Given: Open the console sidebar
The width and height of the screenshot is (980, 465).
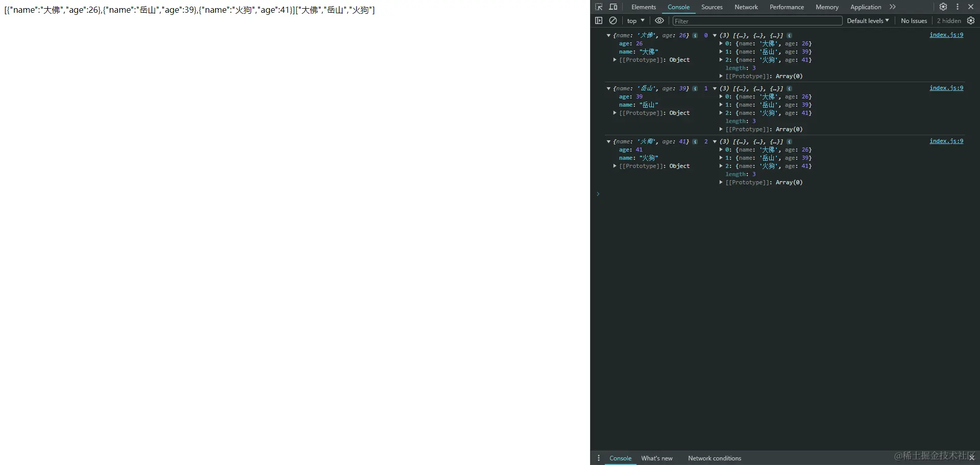Looking at the screenshot, I should (x=599, y=20).
